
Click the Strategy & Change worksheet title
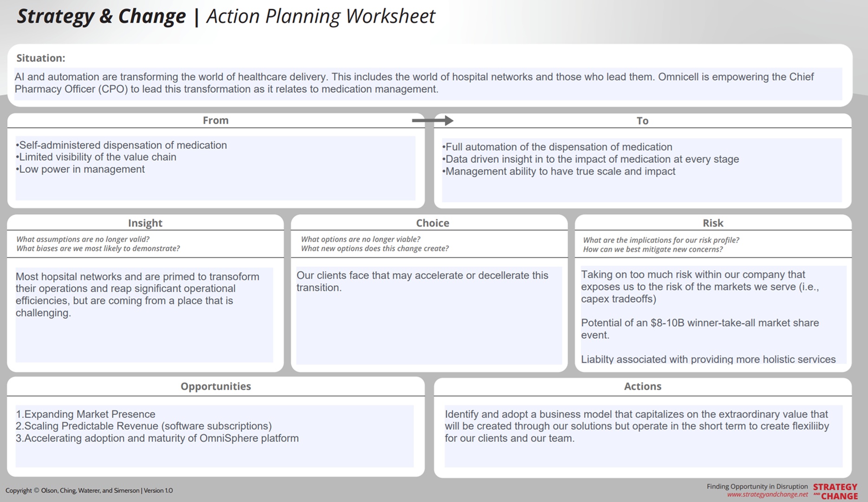pyautogui.click(x=226, y=16)
